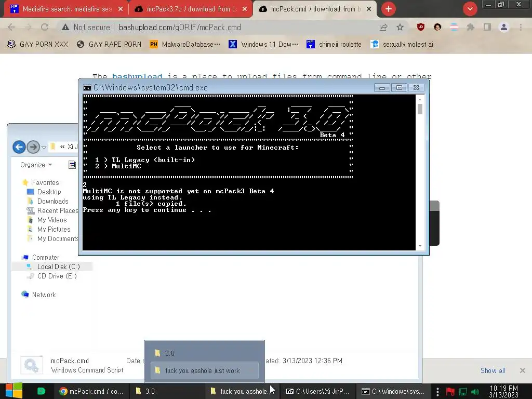Open the volume speaker tray icon
532x399 pixels.
pyautogui.click(x=475, y=392)
